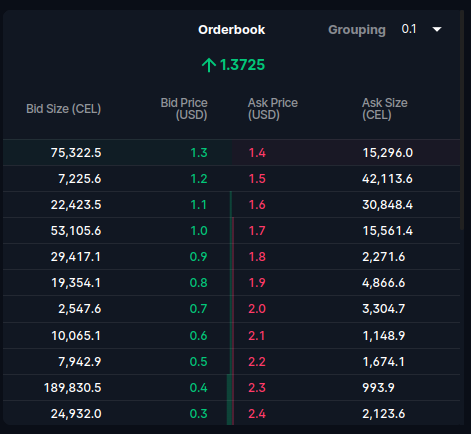Select ask price 2.3

(257, 388)
